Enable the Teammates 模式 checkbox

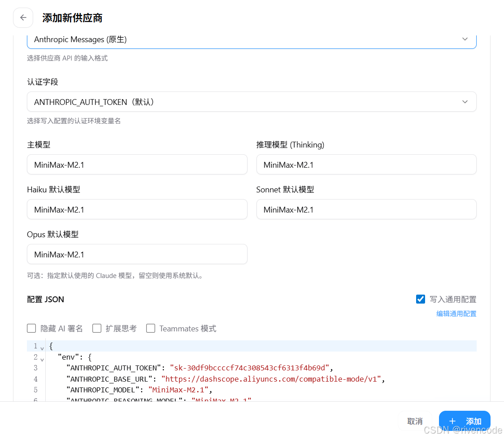pos(150,328)
